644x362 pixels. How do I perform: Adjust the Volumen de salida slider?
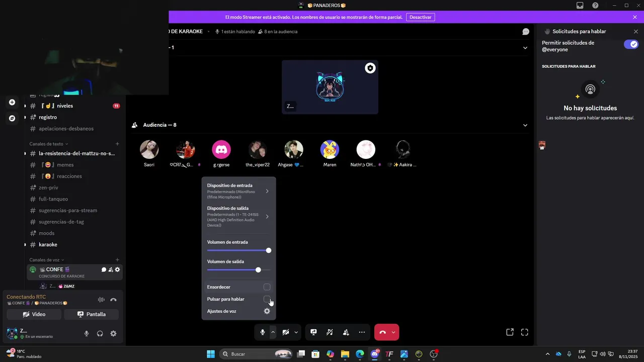[238, 270]
